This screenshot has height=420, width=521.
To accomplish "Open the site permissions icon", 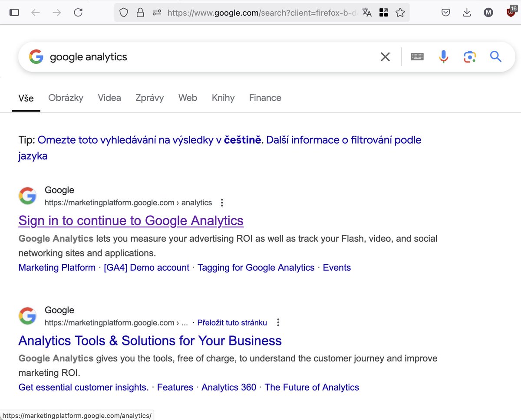I will point(157,13).
